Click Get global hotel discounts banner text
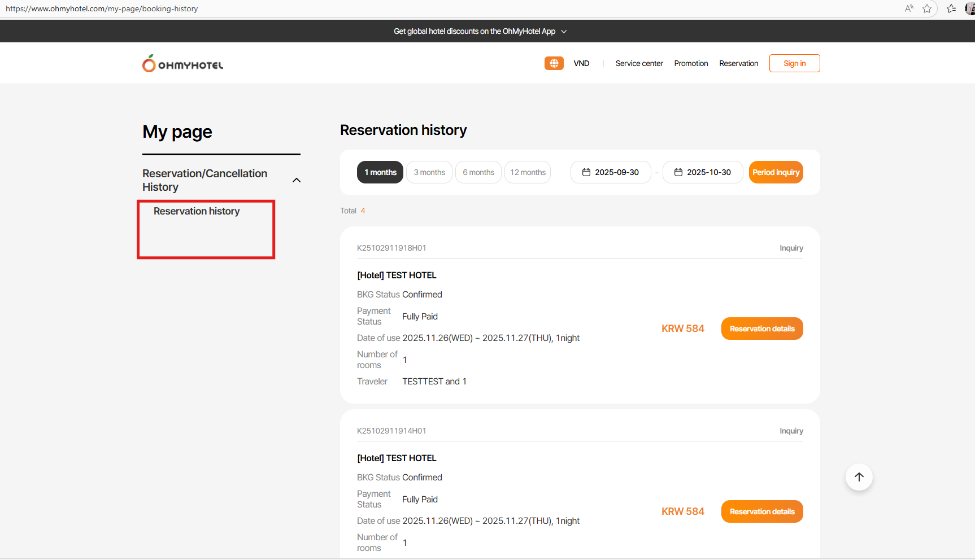 tap(475, 32)
